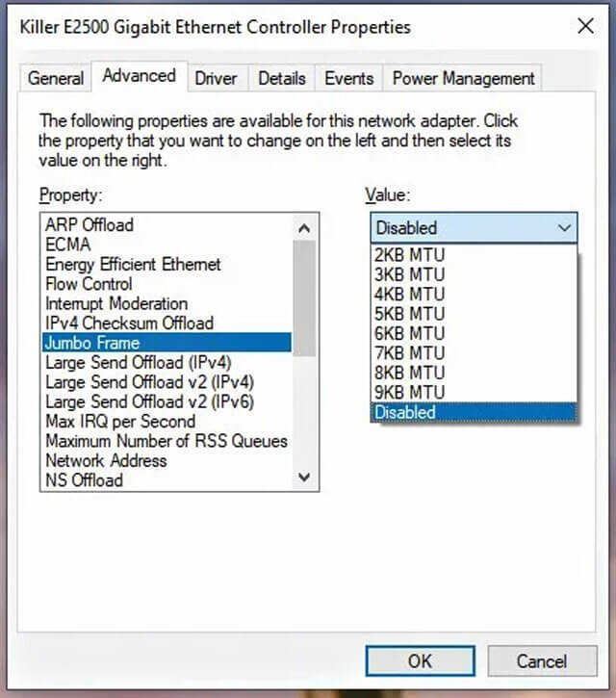Choose 7KB MTU from the value list
This screenshot has height=698, width=616.
pos(474,353)
